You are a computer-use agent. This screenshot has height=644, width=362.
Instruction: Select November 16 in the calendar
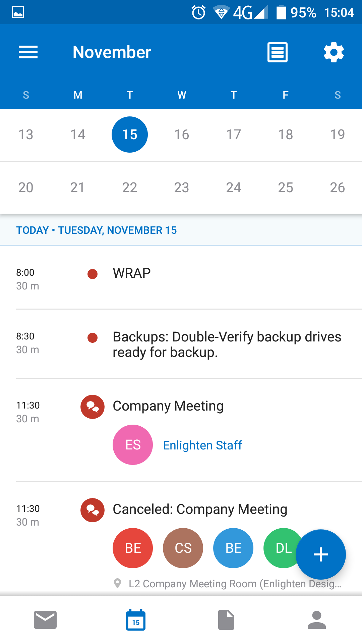tap(182, 135)
